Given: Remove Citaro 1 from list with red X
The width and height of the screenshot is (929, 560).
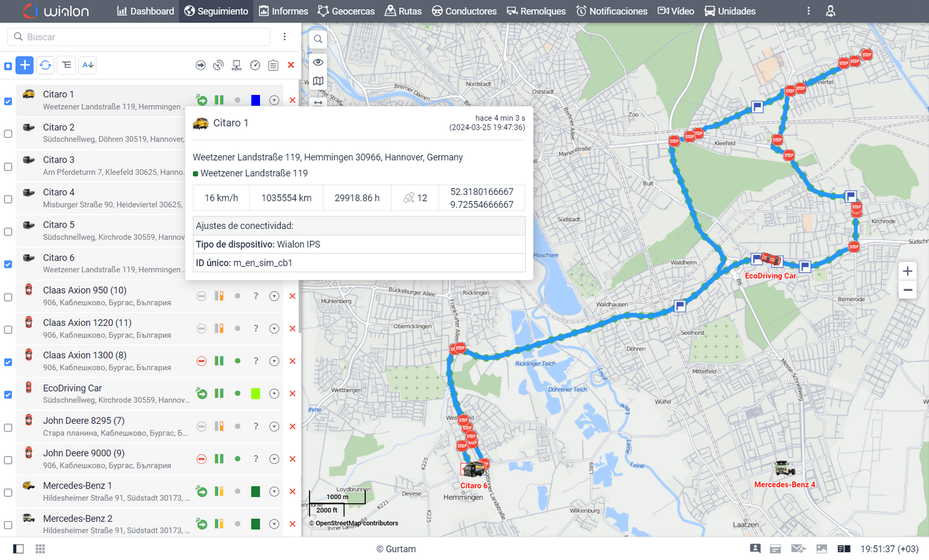Looking at the screenshot, I should coord(292,100).
